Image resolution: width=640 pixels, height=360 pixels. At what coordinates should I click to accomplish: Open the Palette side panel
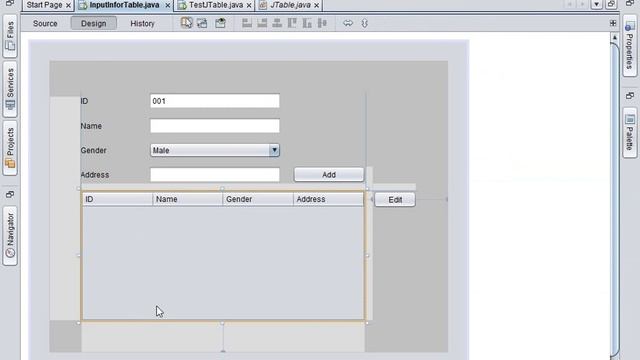tap(630, 133)
